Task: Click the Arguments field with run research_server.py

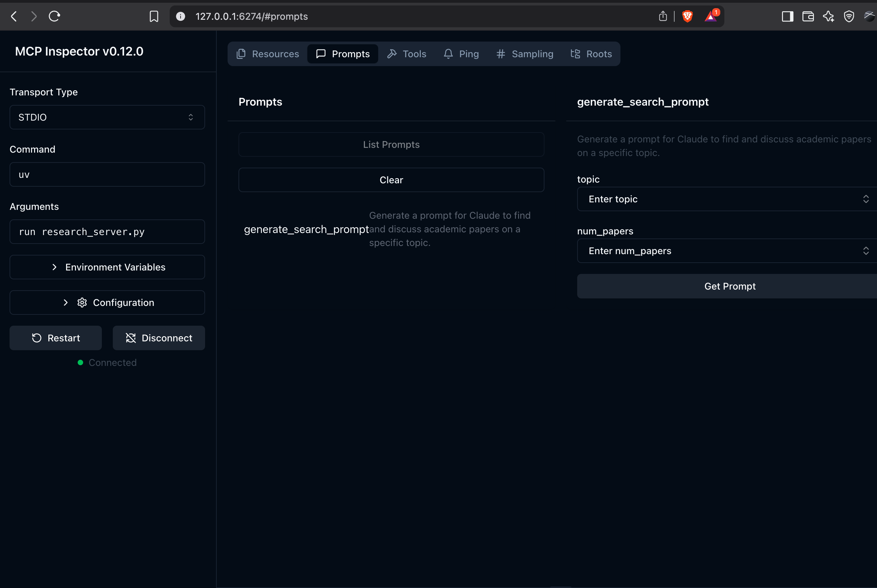Action: click(x=107, y=232)
